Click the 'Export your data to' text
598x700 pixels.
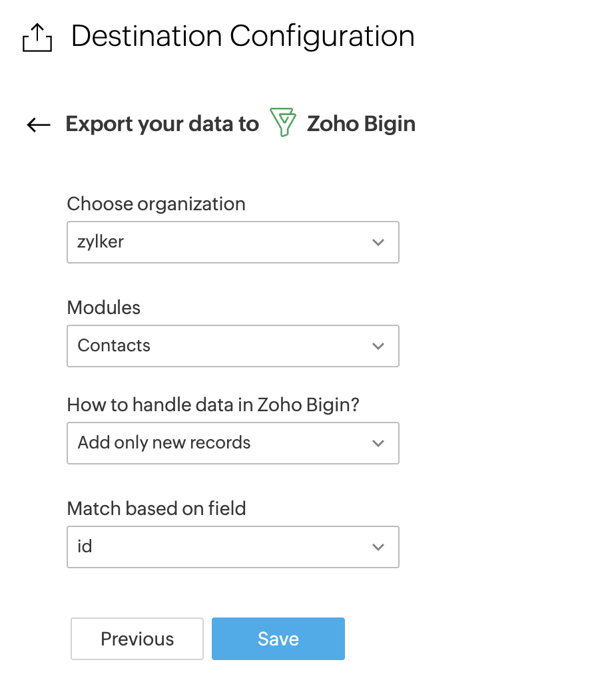coord(162,124)
